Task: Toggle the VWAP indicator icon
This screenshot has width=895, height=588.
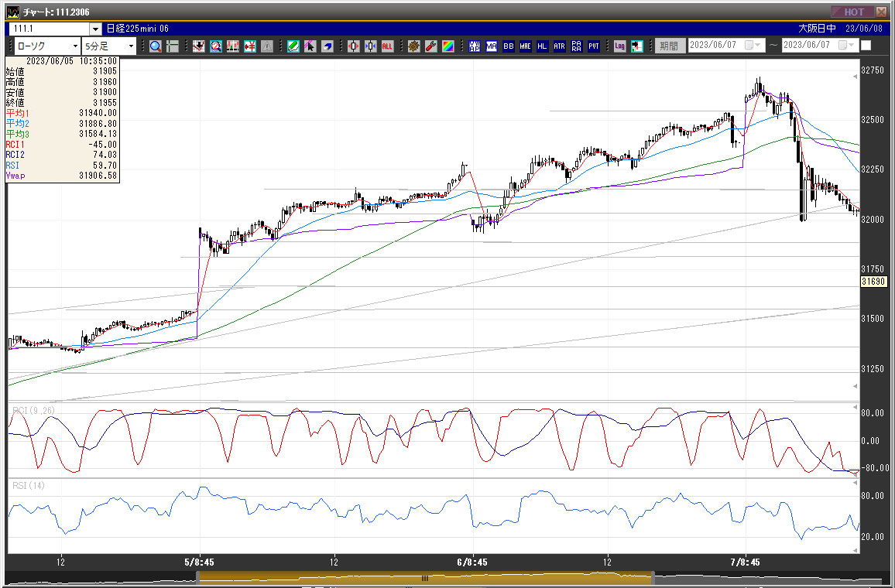Action: click(x=475, y=46)
